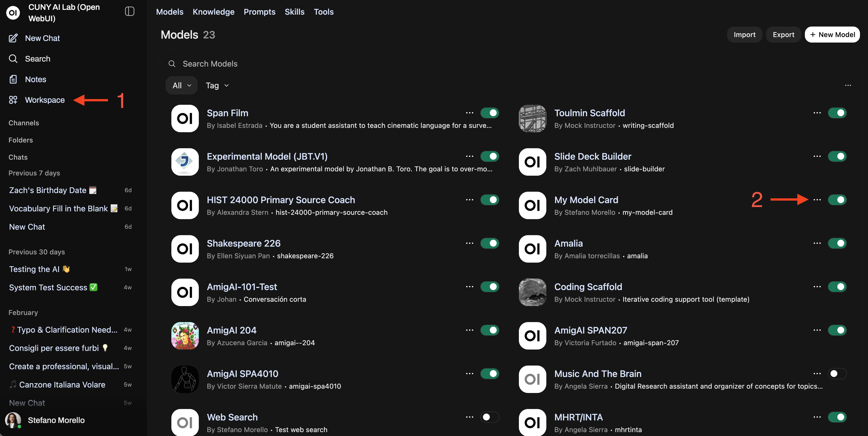The image size is (868, 436).
Task: Click the Toulmin Scaffold model thumbnail
Action: click(532, 118)
